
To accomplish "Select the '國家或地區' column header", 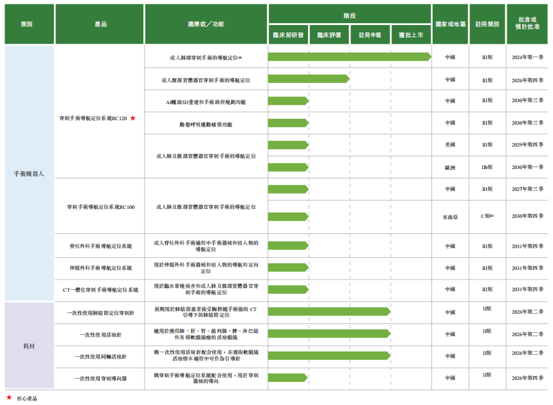I will (450, 24).
